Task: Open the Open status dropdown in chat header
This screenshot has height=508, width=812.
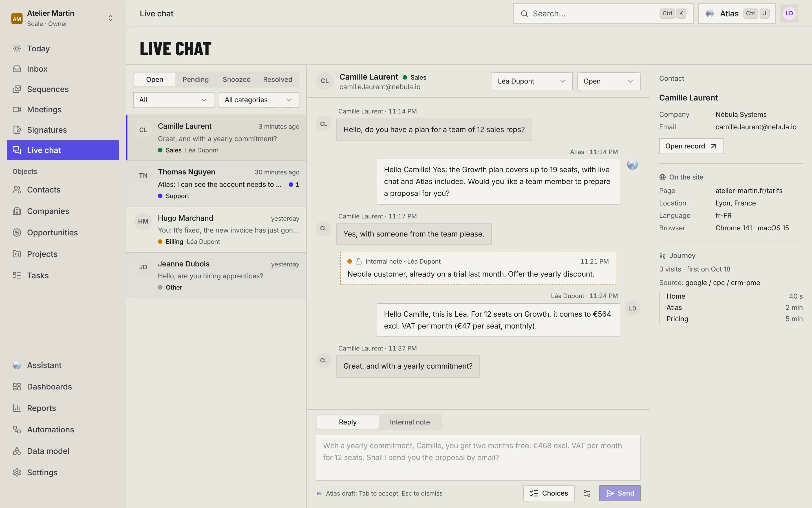Action: [609, 81]
